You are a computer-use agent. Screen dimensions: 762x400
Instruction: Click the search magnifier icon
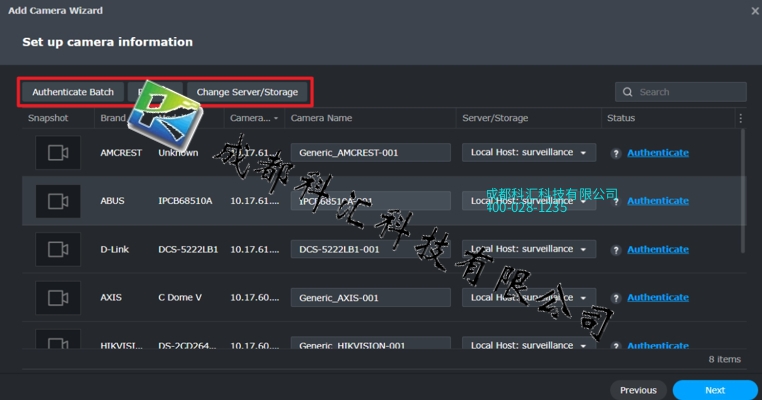pyautogui.click(x=627, y=92)
